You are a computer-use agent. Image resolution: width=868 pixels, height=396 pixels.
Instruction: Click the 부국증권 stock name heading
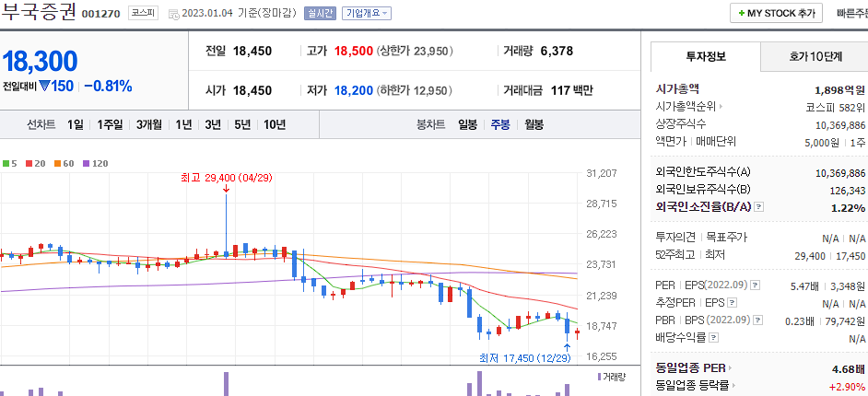(38, 12)
